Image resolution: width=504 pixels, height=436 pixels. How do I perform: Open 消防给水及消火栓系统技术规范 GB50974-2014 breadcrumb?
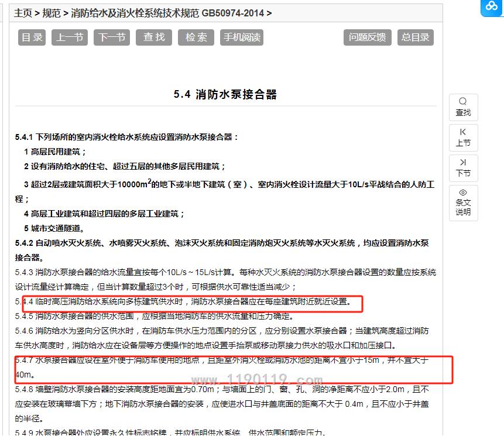pyautogui.click(x=167, y=13)
